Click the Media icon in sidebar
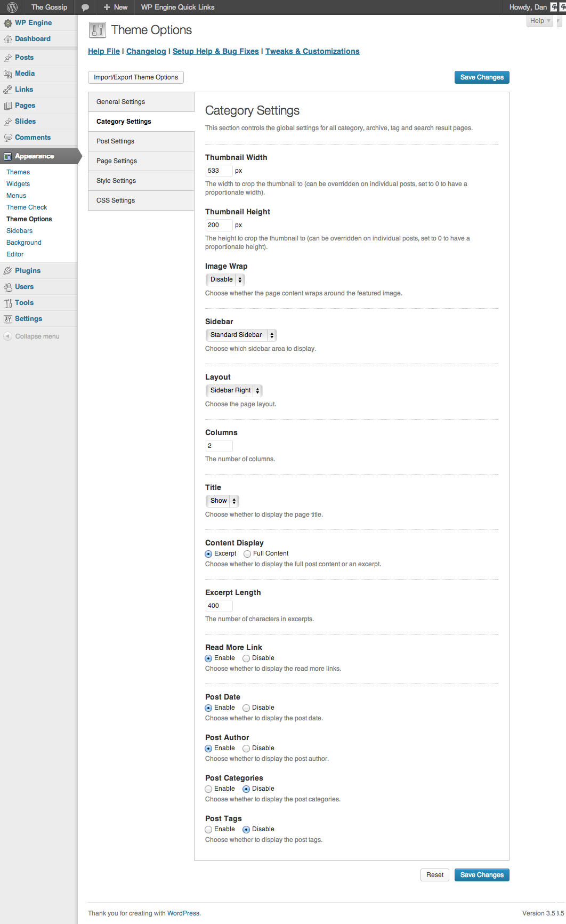The height and width of the screenshot is (924, 566). (8, 74)
